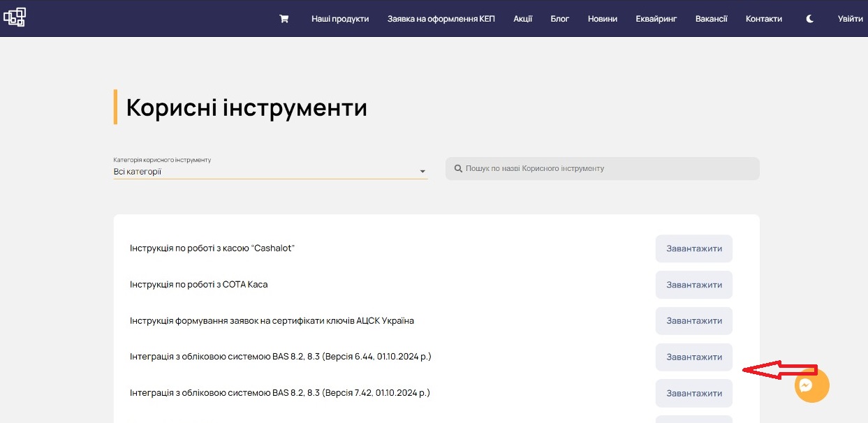The height and width of the screenshot is (423, 868).
Task: Download BAS version 7.42 via Завантажити
Action: coord(694,393)
